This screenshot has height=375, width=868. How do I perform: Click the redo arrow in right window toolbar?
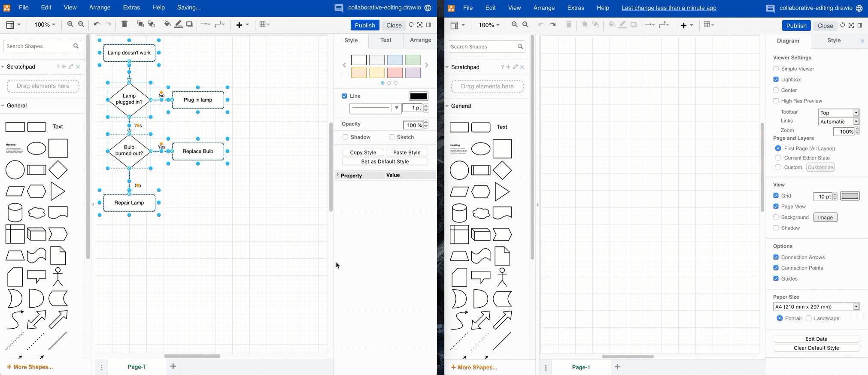(x=552, y=25)
